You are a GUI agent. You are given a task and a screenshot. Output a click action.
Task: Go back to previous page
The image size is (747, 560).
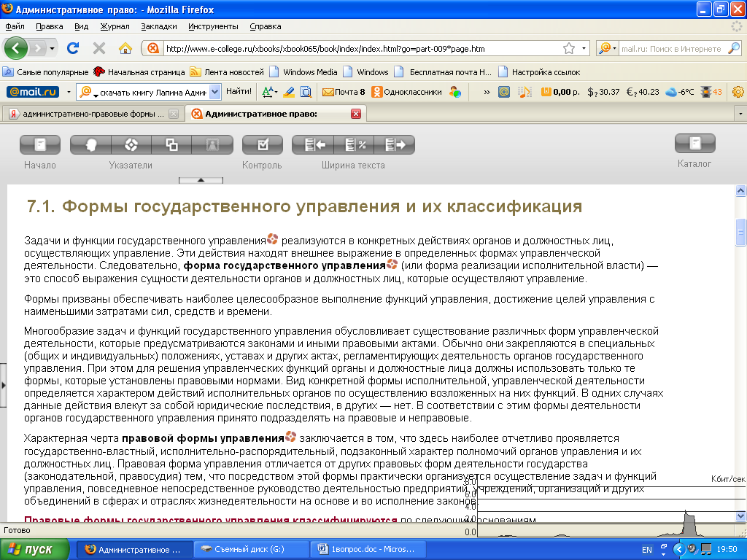(x=16, y=48)
